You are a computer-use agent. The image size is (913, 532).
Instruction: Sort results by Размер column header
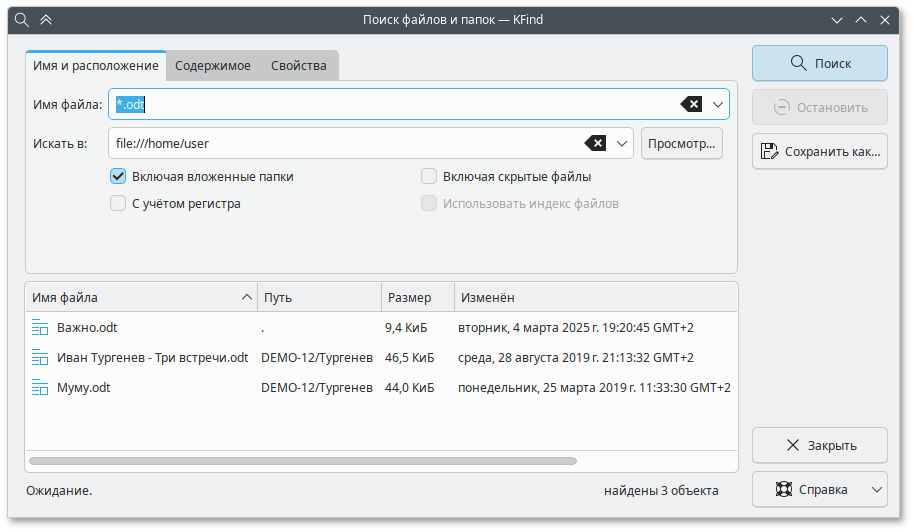(x=417, y=298)
